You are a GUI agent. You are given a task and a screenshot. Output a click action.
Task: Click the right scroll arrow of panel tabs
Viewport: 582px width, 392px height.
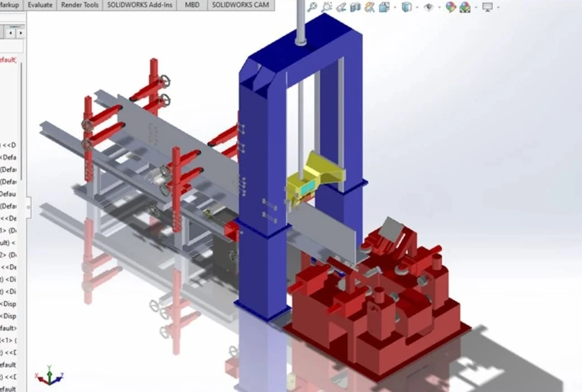[21, 33]
